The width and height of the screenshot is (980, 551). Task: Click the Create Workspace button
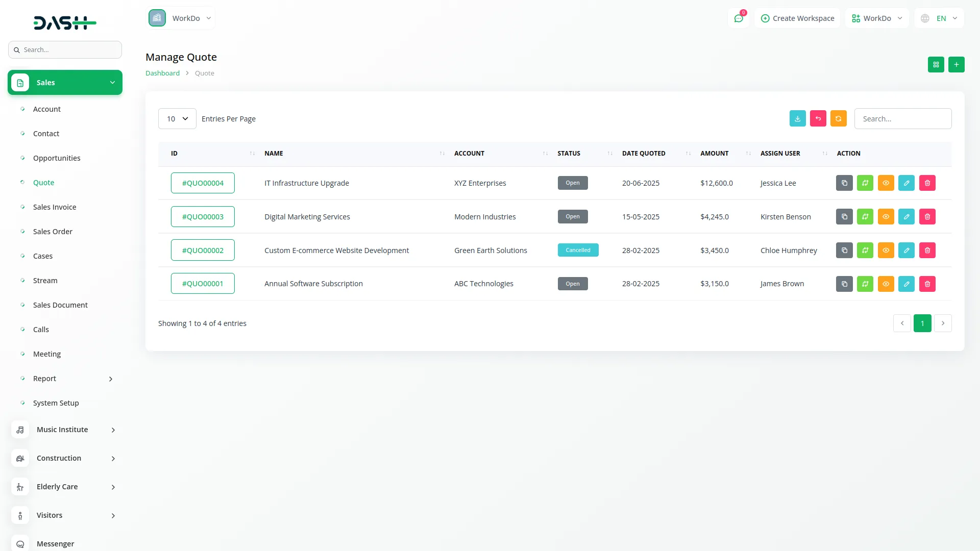point(797,18)
